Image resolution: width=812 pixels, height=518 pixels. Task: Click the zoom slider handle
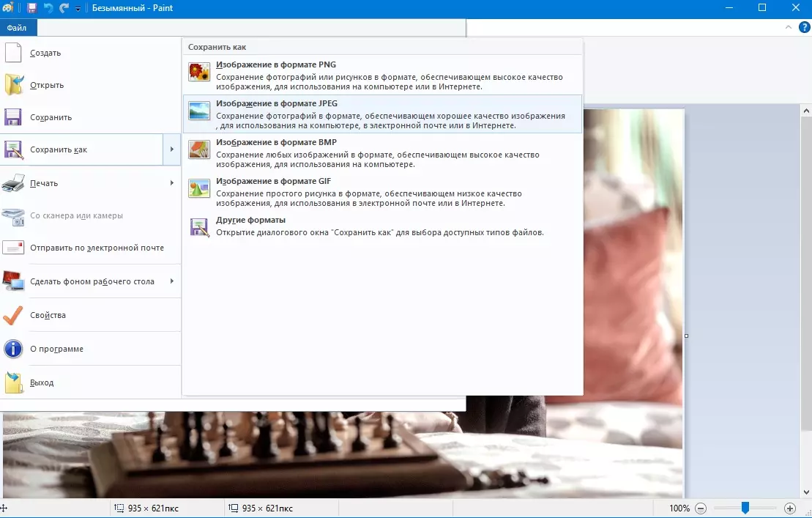[x=745, y=508]
